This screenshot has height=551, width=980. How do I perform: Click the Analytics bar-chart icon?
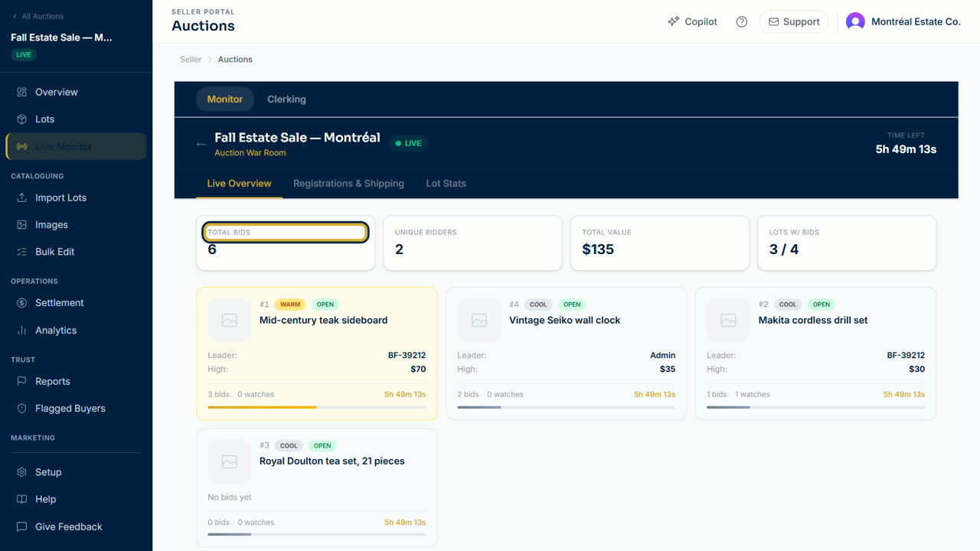pos(21,331)
